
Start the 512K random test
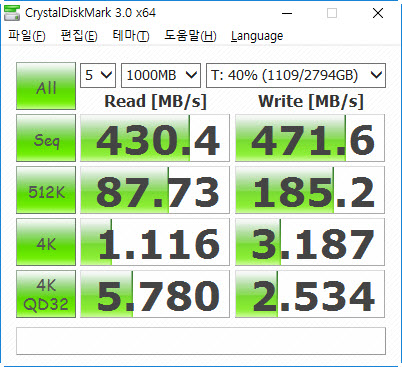tap(46, 190)
